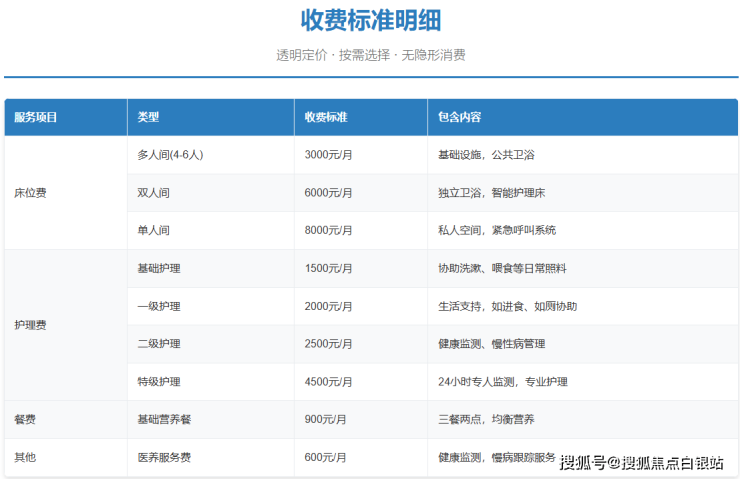Select 私人空间，紧急呼叫系统 description
Screen dimensions: 740x479
(x=496, y=230)
